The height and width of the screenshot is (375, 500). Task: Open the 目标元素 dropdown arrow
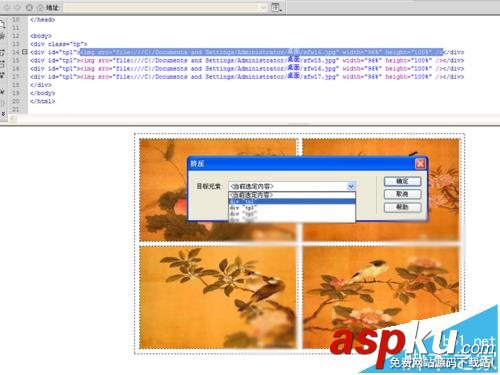351,186
